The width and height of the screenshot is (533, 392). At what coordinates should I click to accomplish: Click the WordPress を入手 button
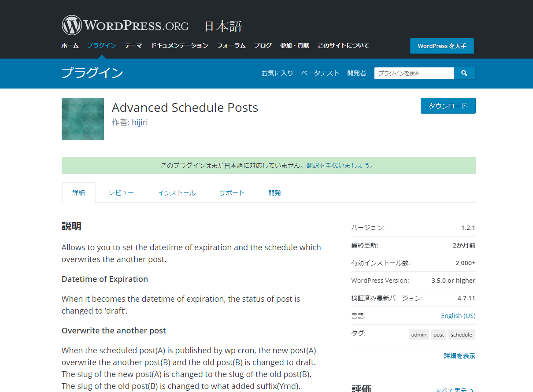click(441, 46)
